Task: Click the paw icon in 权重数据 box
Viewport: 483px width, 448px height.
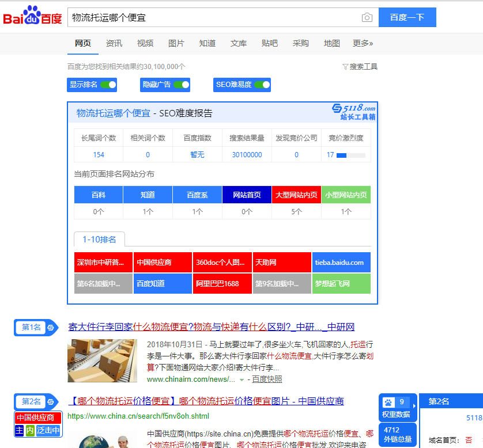Action: coord(388,402)
